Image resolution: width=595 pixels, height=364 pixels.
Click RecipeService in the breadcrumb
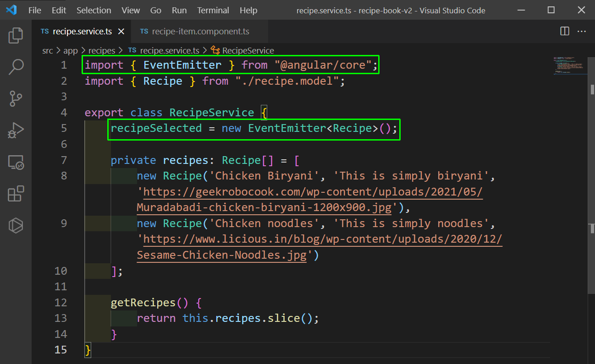[x=248, y=51]
